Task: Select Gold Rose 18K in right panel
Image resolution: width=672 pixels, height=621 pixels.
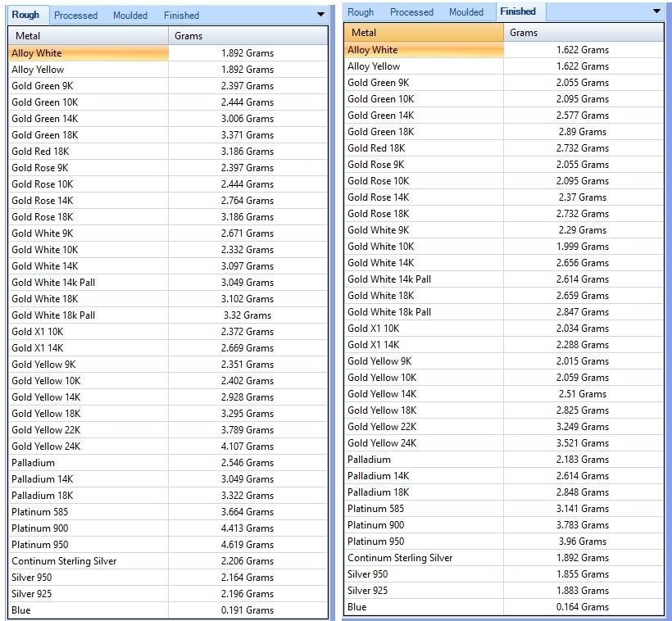Action: click(504, 214)
